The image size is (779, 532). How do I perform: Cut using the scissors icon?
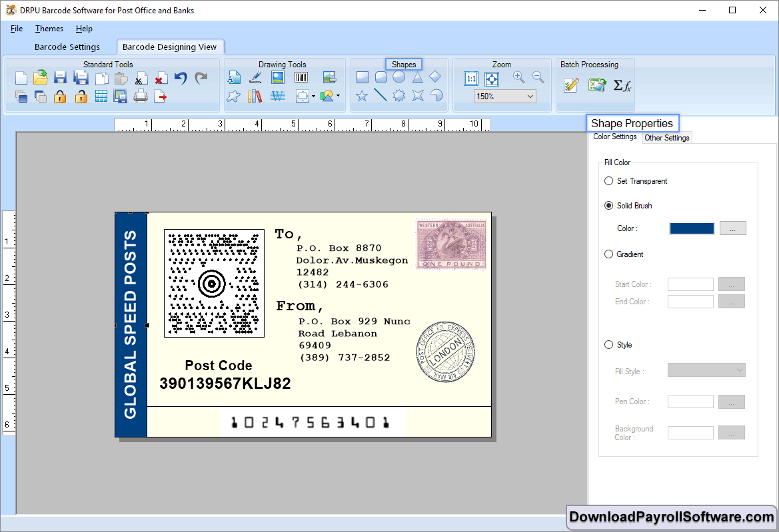click(x=141, y=79)
